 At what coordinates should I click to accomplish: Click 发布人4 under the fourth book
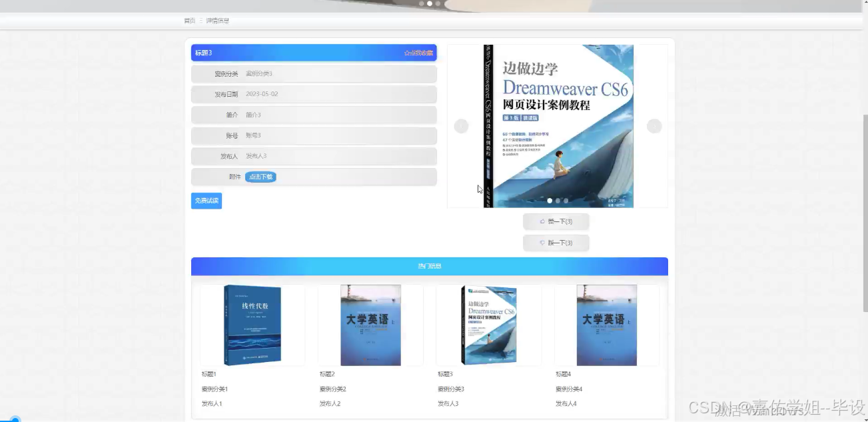click(566, 403)
